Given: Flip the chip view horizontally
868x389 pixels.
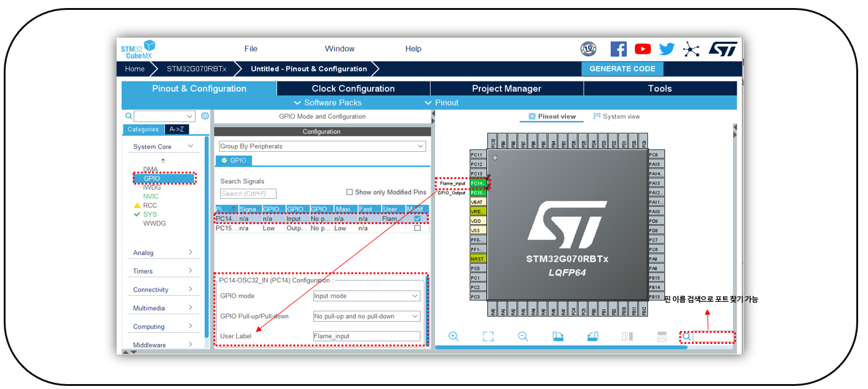Looking at the screenshot, I should coord(627,337).
